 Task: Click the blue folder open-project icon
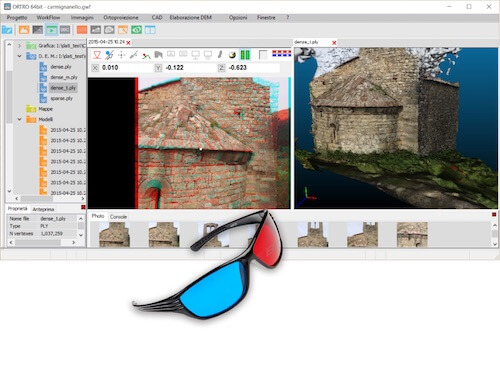[7, 30]
